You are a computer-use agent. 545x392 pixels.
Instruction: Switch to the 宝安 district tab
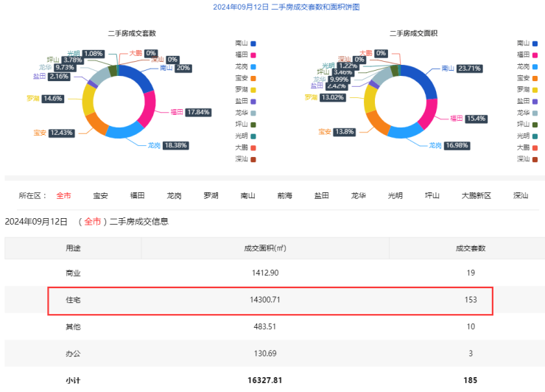[x=100, y=196]
